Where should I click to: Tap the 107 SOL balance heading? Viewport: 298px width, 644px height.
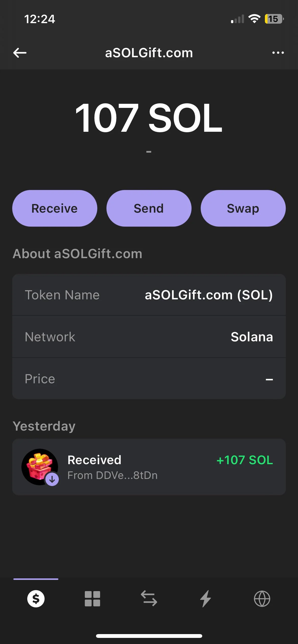coord(149,118)
